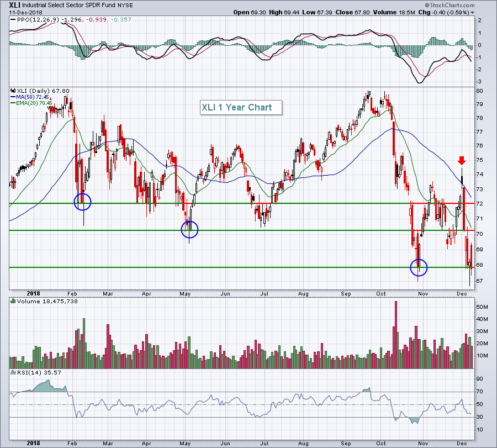The width and height of the screenshot is (497, 448).
Task: Click the EMA(20) 70.45 legend
Action: coord(34,103)
